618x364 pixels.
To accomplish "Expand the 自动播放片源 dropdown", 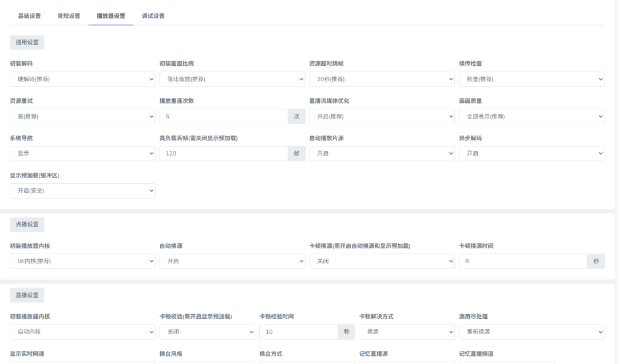I will pos(382,153).
